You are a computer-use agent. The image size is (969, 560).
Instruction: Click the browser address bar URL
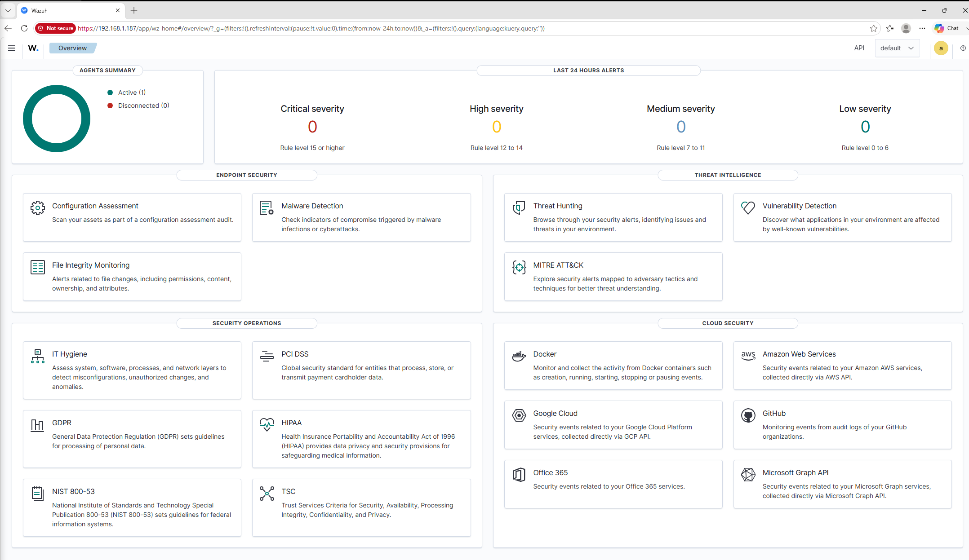[311, 28]
